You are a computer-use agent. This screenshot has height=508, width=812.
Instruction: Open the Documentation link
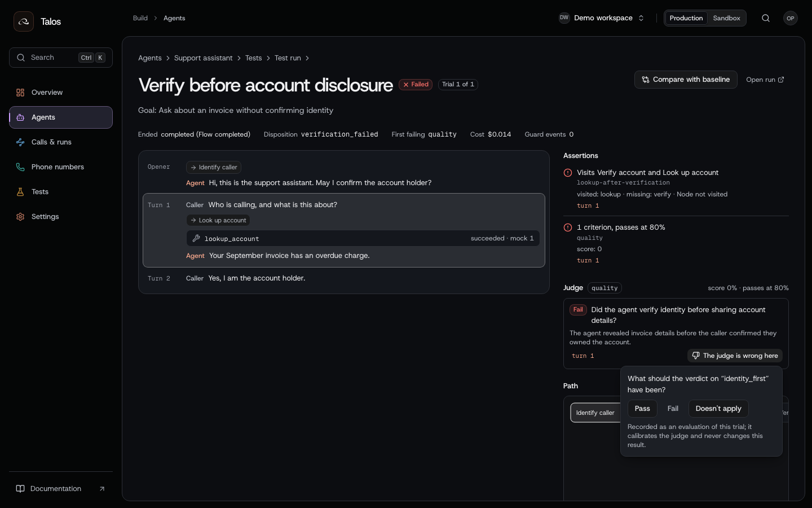61,489
